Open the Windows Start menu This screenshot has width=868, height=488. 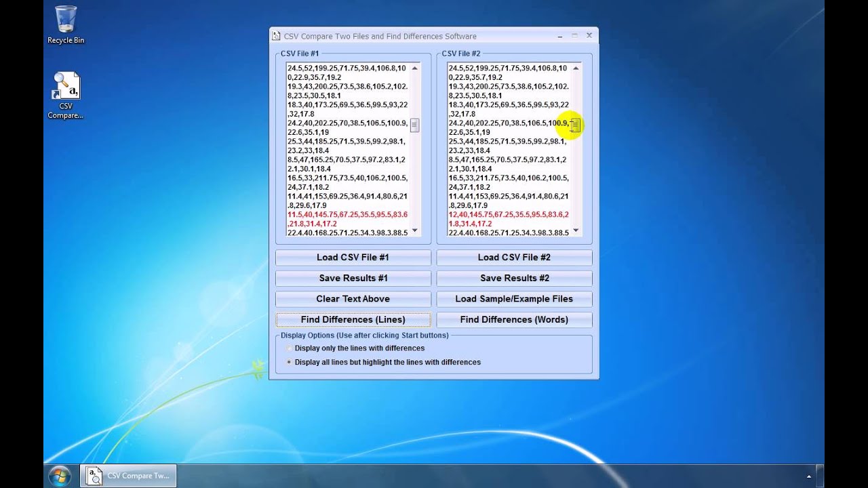(x=60, y=476)
